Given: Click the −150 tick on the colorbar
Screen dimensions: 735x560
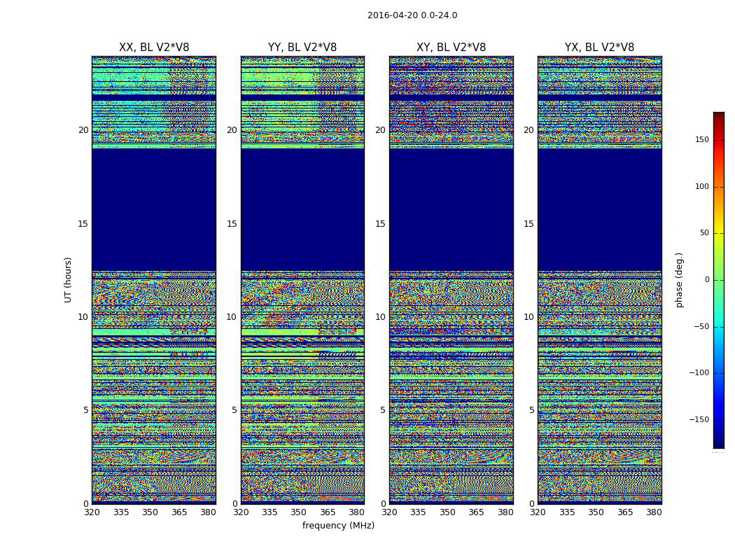Looking at the screenshot, I should 699,420.
